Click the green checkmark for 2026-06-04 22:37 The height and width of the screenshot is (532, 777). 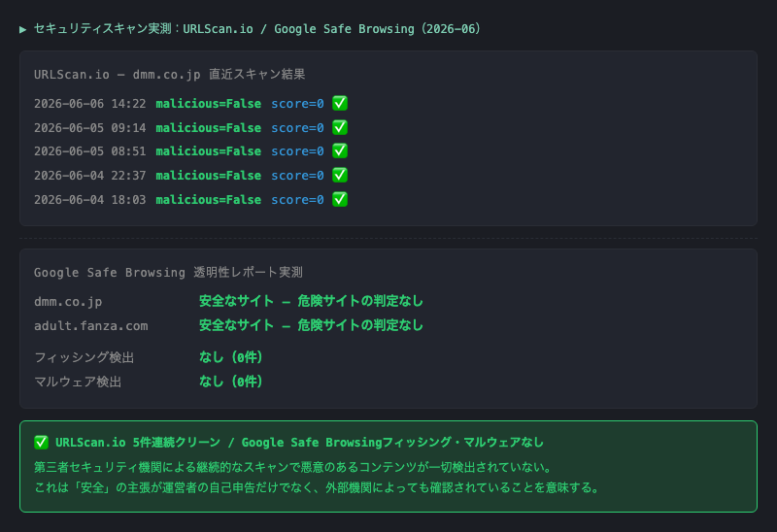(340, 175)
